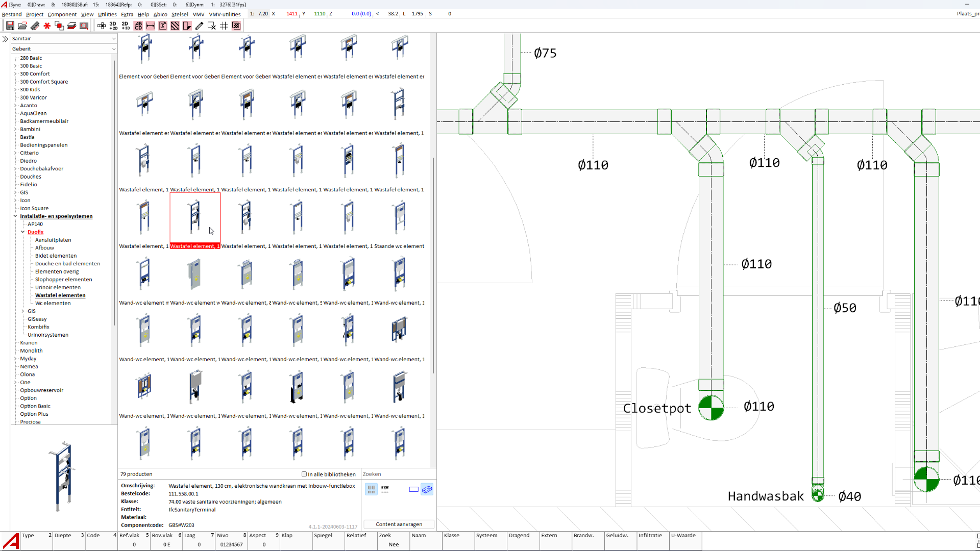Click the Zoeken search field

tap(398, 474)
